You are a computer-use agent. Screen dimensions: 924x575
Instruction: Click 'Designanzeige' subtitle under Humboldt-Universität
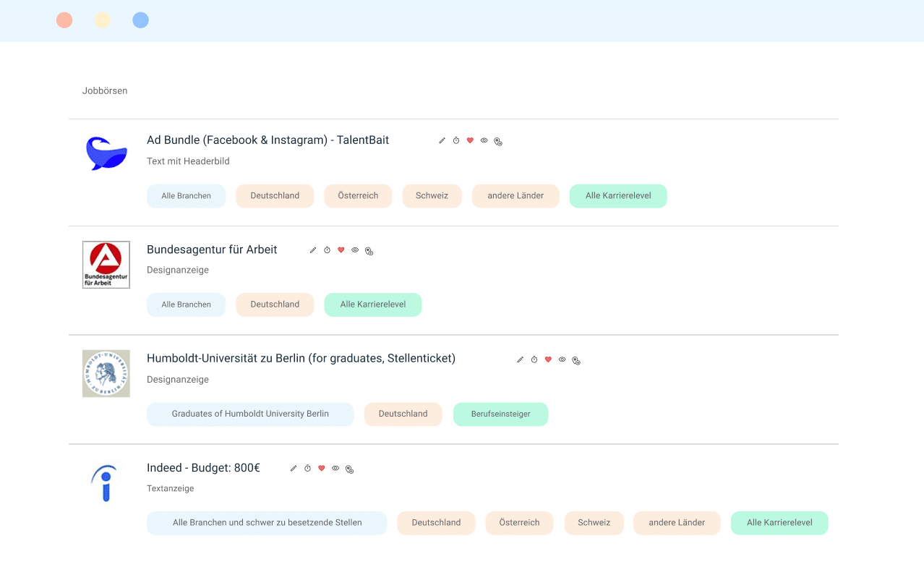pos(178,380)
